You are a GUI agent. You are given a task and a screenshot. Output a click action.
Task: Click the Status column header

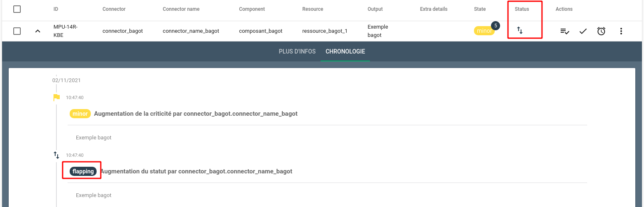[x=522, y=9]
